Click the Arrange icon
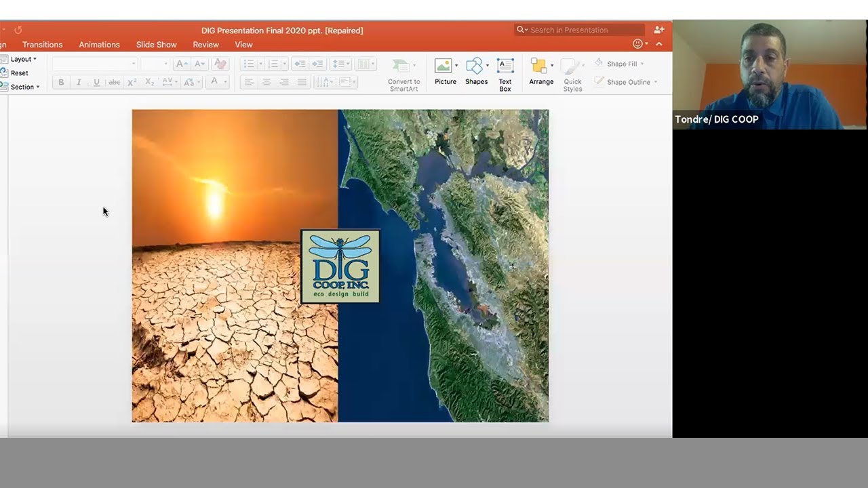This screenshot has width=868, height=488. coord(538,66)
